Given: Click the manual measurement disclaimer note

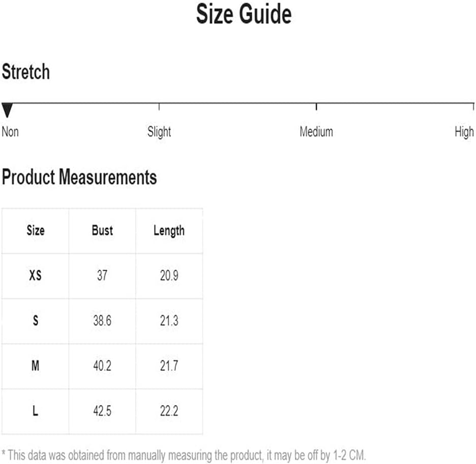Looking at the screenshot, I should pos(184,455).
